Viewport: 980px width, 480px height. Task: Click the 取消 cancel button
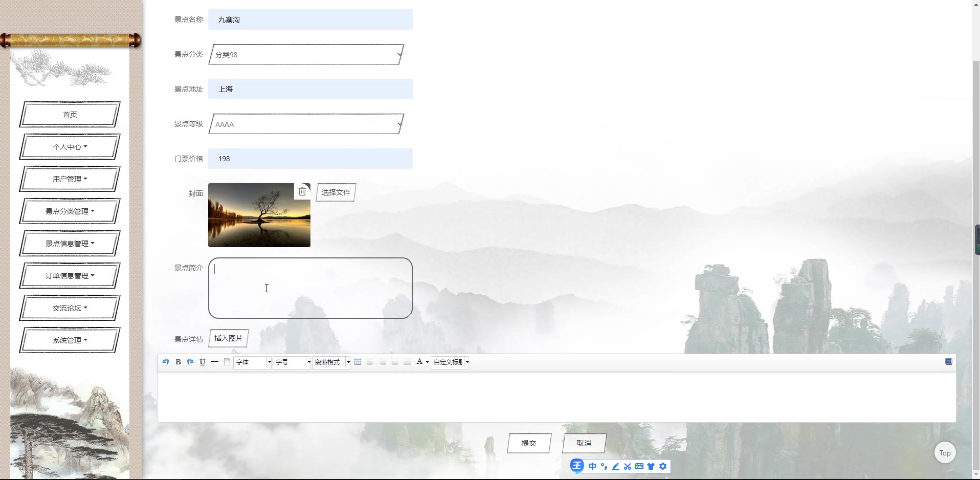point(584,443)
